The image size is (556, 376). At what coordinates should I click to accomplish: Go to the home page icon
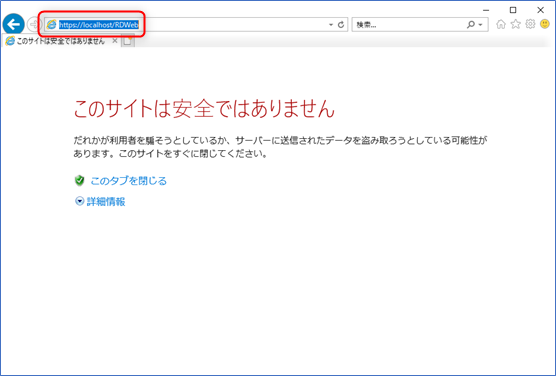pos(501,24)
